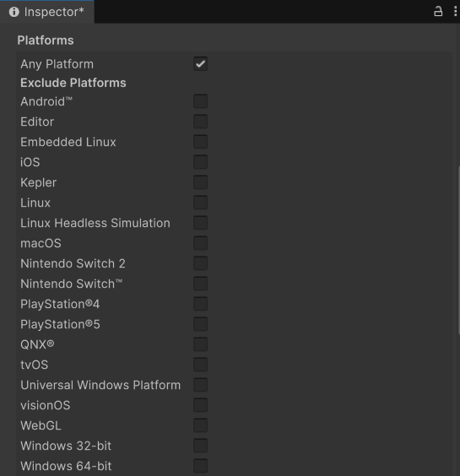Check the iOS exclude box
The image size is (460, 476).
200,162
